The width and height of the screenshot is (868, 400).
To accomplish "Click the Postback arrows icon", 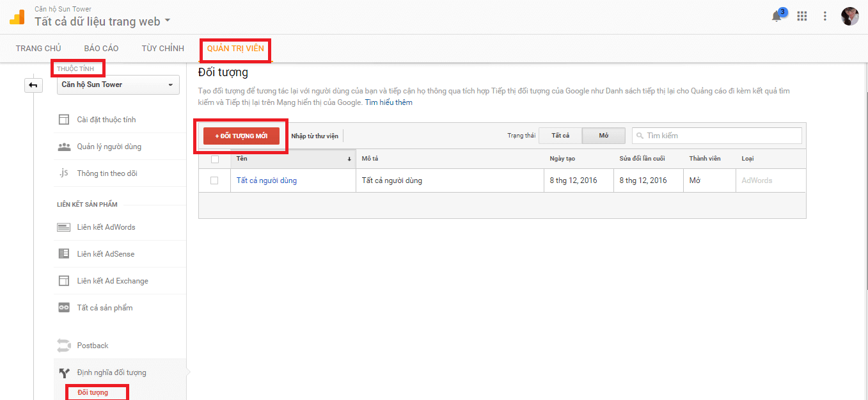I will (64, 346).
